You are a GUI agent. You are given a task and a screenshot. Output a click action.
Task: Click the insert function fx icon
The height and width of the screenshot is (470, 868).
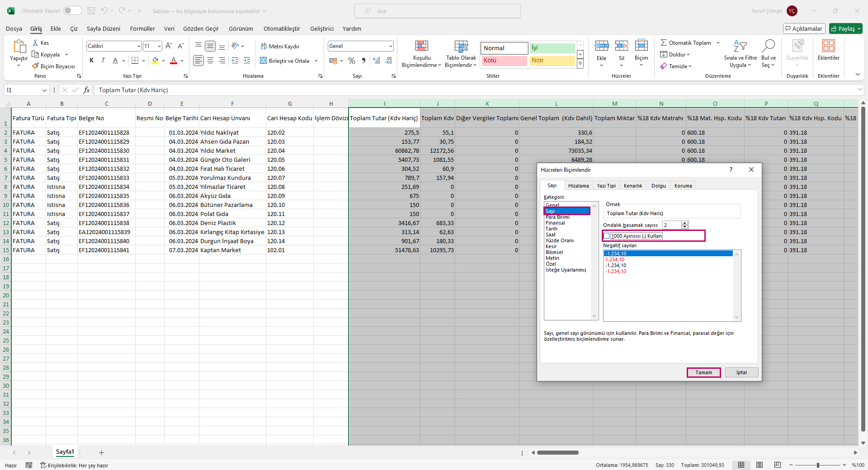[x=86, y=90]
